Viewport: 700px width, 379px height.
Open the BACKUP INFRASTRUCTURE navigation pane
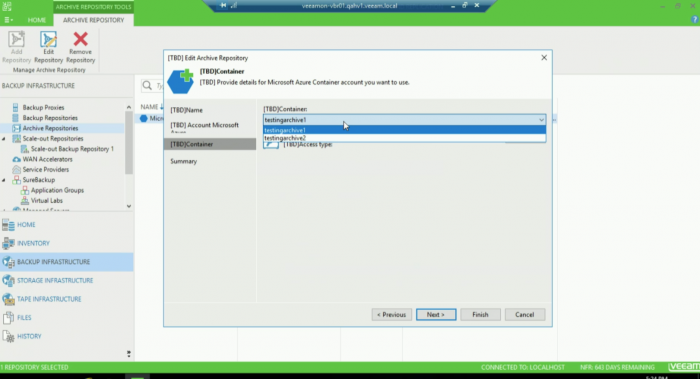click(x=67, y=262)
